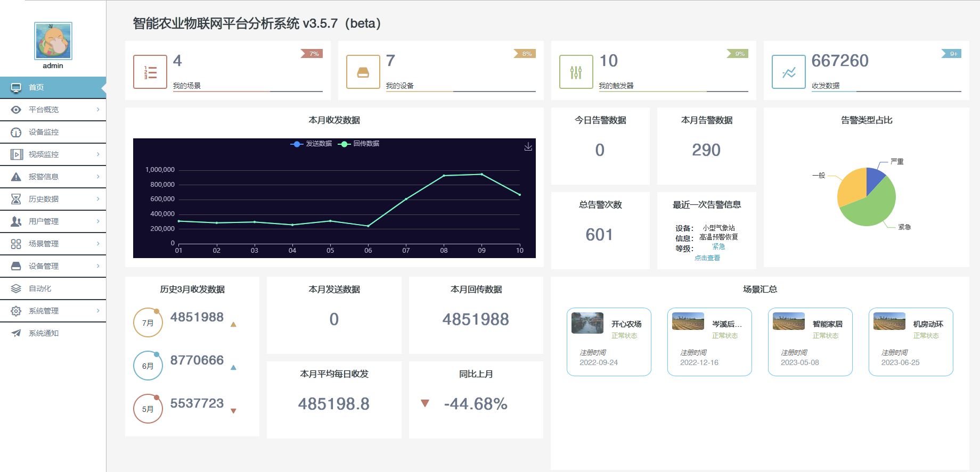Expand the 用户管理 menu chevron

click(x=99, y=221)
